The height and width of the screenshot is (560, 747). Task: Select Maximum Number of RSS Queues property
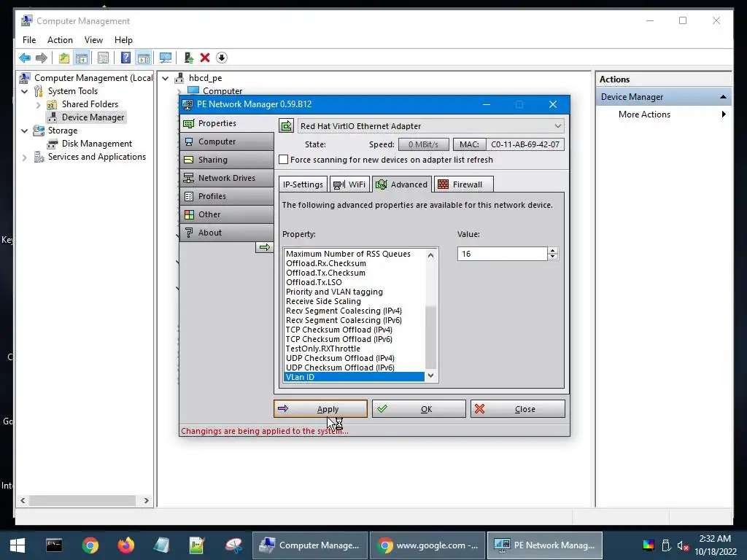(x=348, y=254)
